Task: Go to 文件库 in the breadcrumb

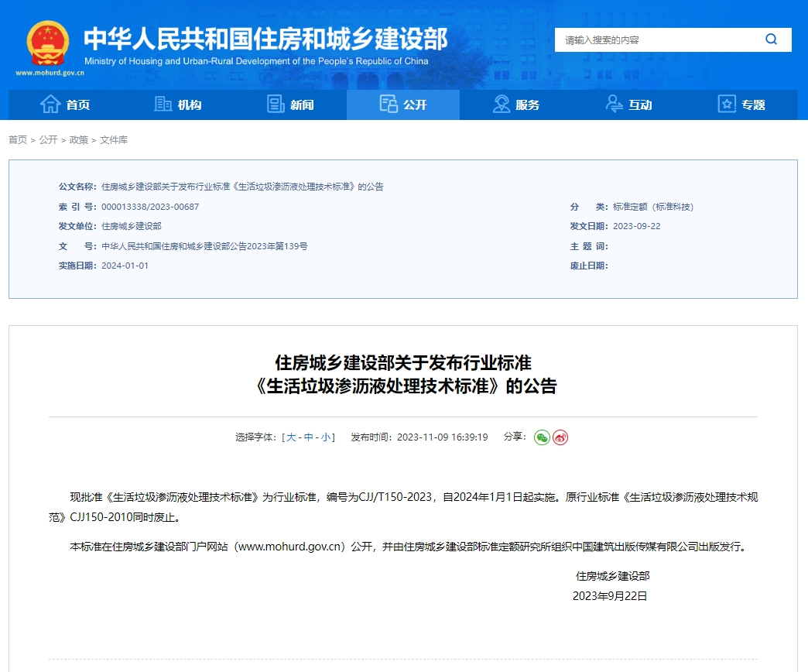Action: click(x=114, y=139)
